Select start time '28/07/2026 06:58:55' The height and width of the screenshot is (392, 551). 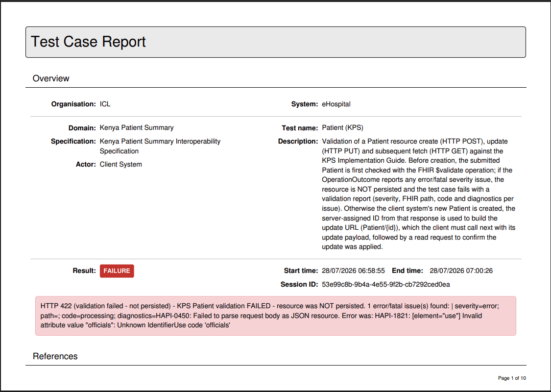pyautogui.click(x=353, y=270)
